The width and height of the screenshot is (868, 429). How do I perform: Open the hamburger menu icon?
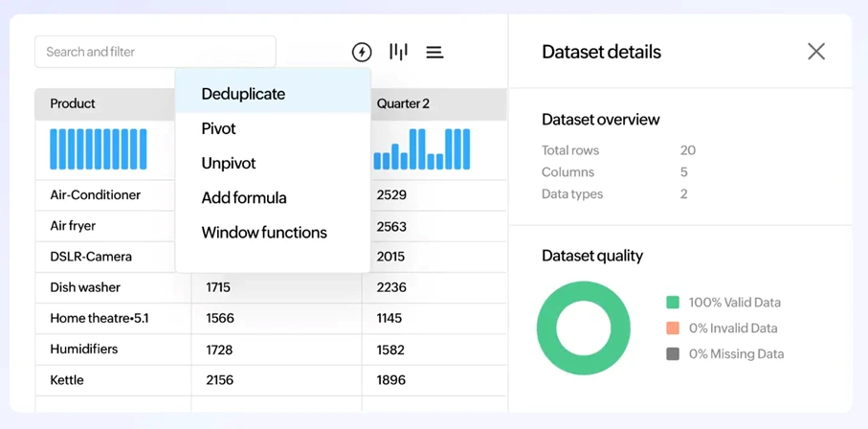[x=434, y=52]
